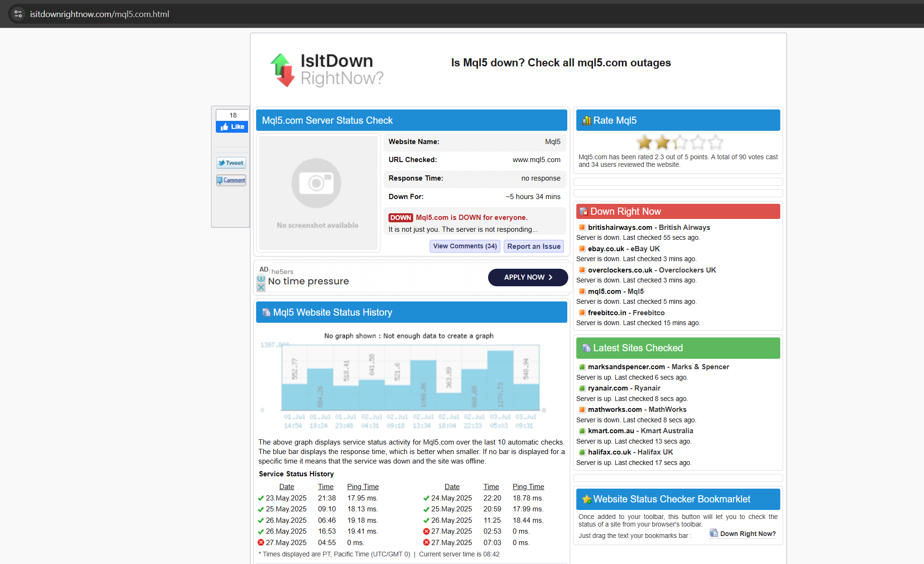This screenshot has width=924, height=564.
Task: Open mql5.com link in Down Right Now
Action: (604, 291)
